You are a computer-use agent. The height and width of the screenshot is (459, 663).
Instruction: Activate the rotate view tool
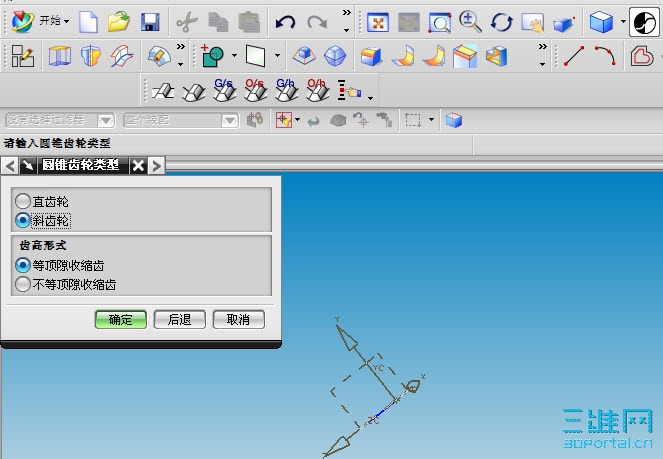(x=501, y=22)
